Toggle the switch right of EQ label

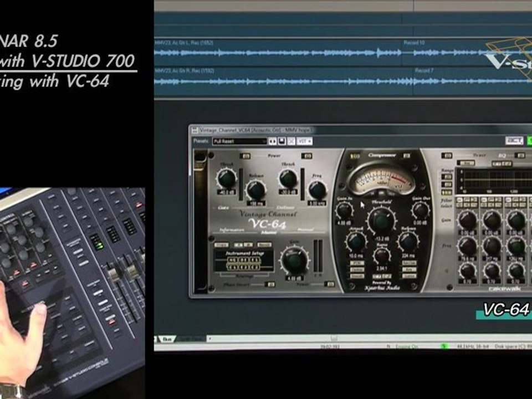pyautogui.click(x=520, y=156)
